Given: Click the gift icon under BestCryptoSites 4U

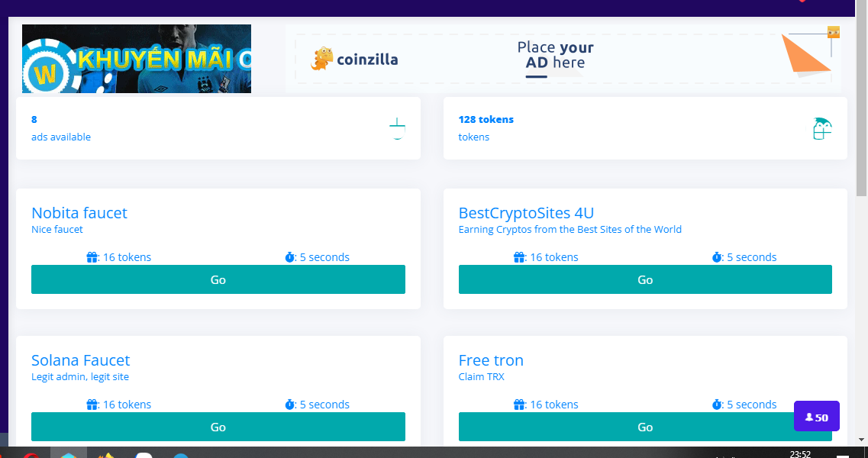Looking at the screenshot, I should pos(520,257).
